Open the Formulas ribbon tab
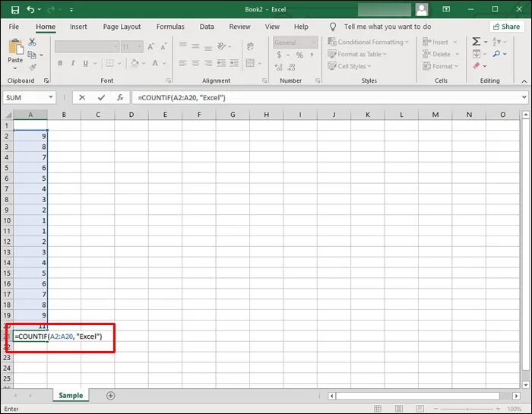Image resolution: width=532 pixels, height=414 pixels. 170,27
